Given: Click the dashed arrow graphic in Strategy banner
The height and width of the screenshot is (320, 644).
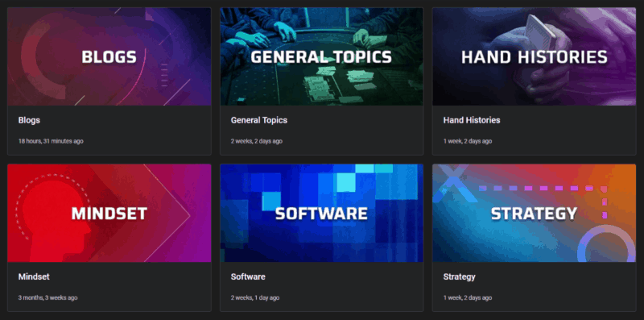Looking at the screenshot, I should click(543, 197).
